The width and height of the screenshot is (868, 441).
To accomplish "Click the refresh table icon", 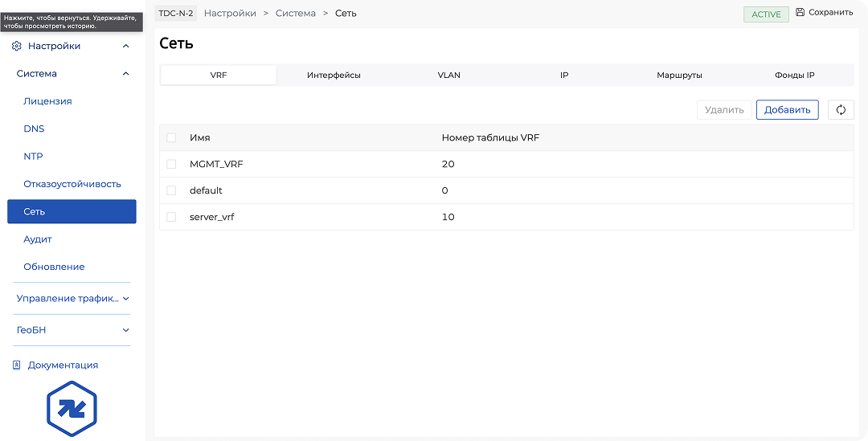I will (x=841, y=110).
